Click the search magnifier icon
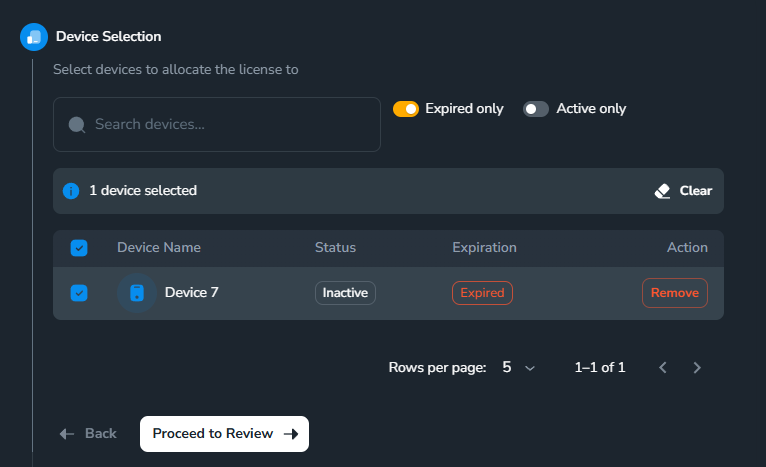 pyautogui.click(x=77, y=125)
